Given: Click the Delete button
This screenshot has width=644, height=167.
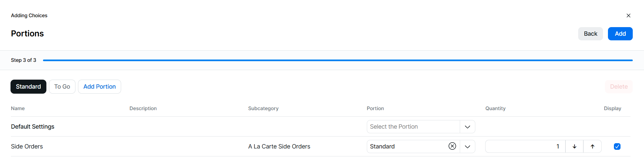Looking at the screenshot, I should click(619, 87).
